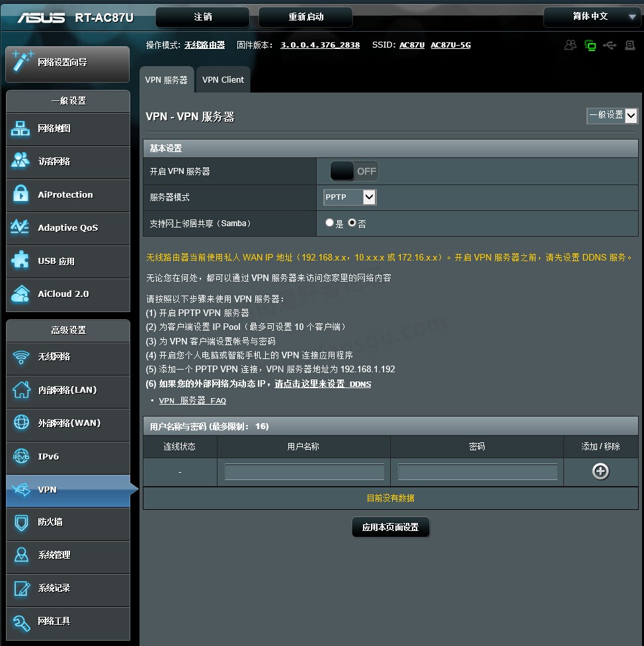
Task: Click the Administration person icon (系统管理)
Action: (21, 555)
